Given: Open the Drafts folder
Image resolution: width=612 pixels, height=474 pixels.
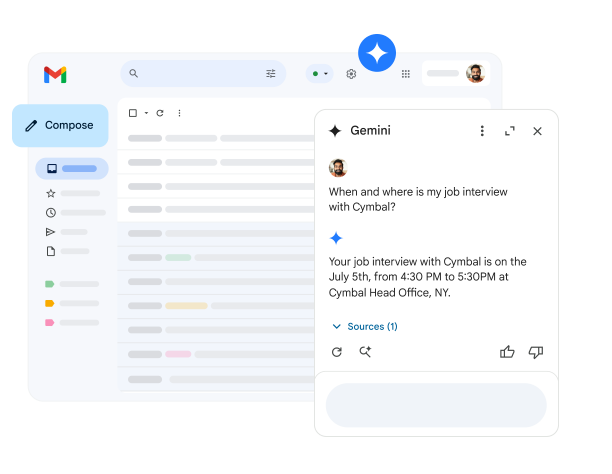Looking at the screenshot, I should 67,251.
